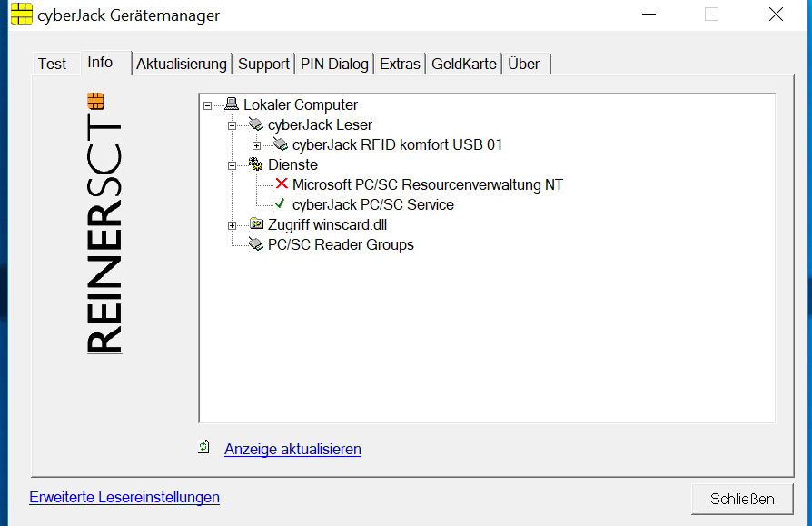812x526 pixels.
Task: Click the REINER SCT logo
Action: click(x=104, y=223)
